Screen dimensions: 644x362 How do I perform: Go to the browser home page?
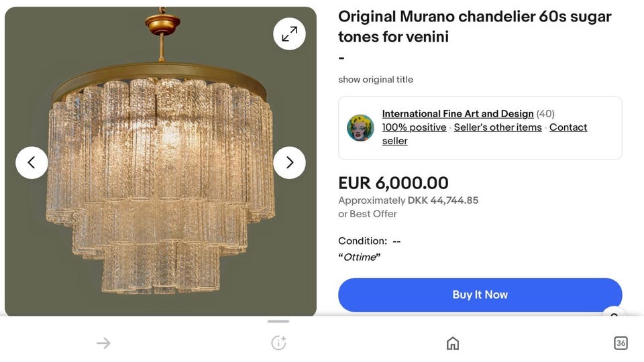tap(453, 343)
